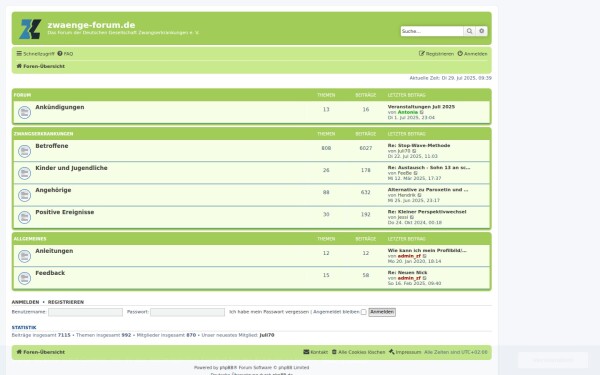Open admin_zf profile in Anleitungen row
This screenshot has height=375, width=600.
(409, 256)
